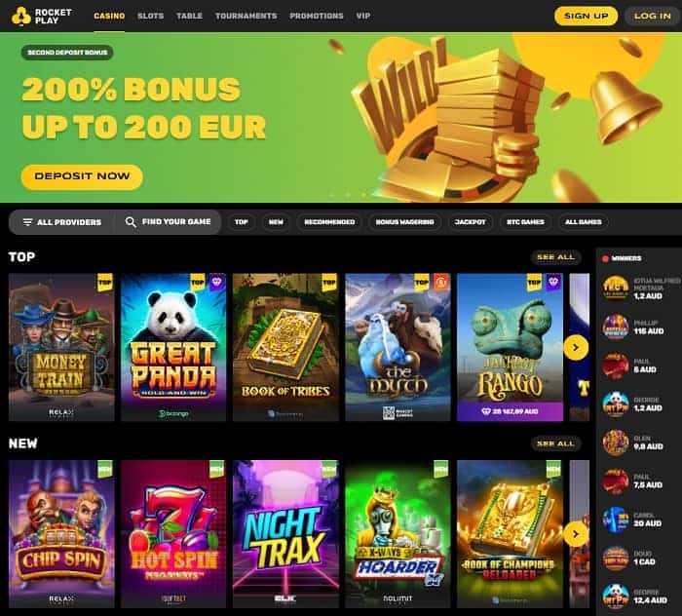Click the panda game icon beside George's 1,2 AUD win
The image size is (682, 616).
615,404
